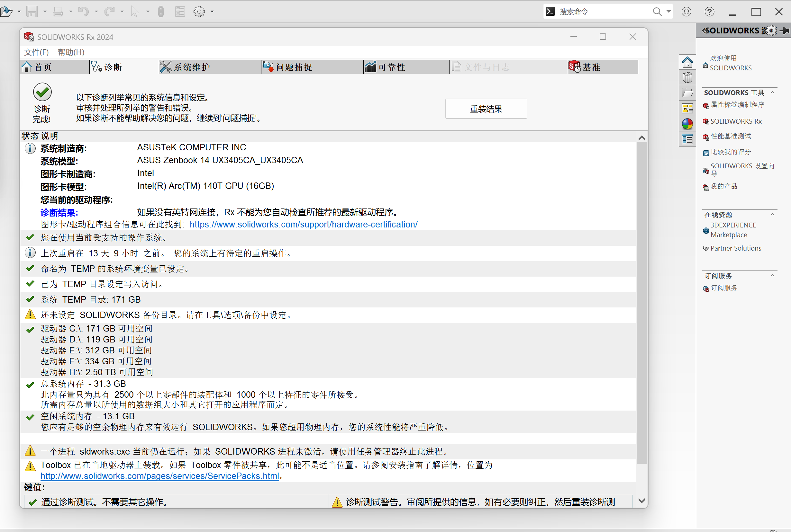791x532 pixels.
Task: Open the File Explorer folder task pane icon
Action: 687,93
